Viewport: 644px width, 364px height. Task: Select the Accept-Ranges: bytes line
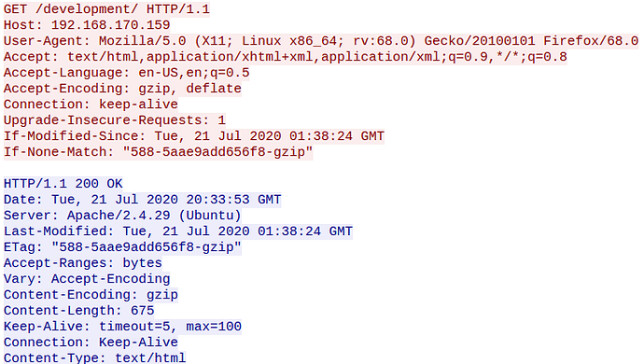point(83,263)
